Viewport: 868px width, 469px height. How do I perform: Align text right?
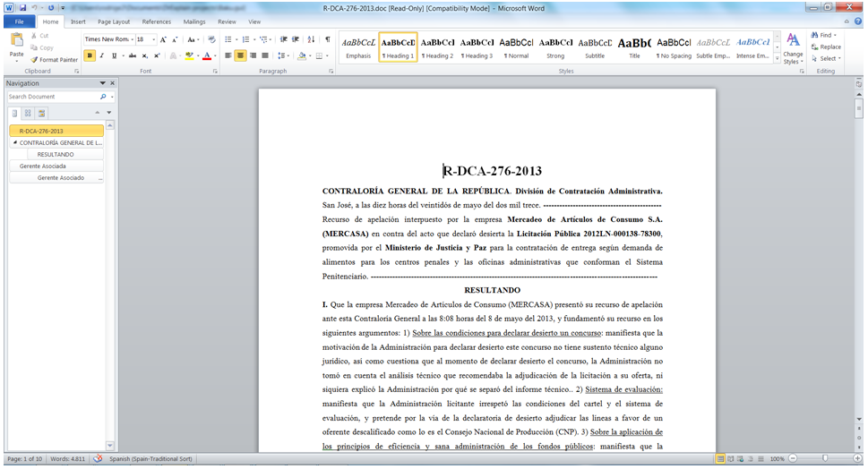tap(253, 55)
